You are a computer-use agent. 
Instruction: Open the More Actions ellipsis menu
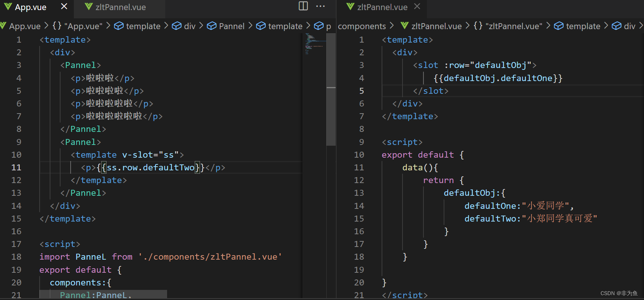[320, 6]
